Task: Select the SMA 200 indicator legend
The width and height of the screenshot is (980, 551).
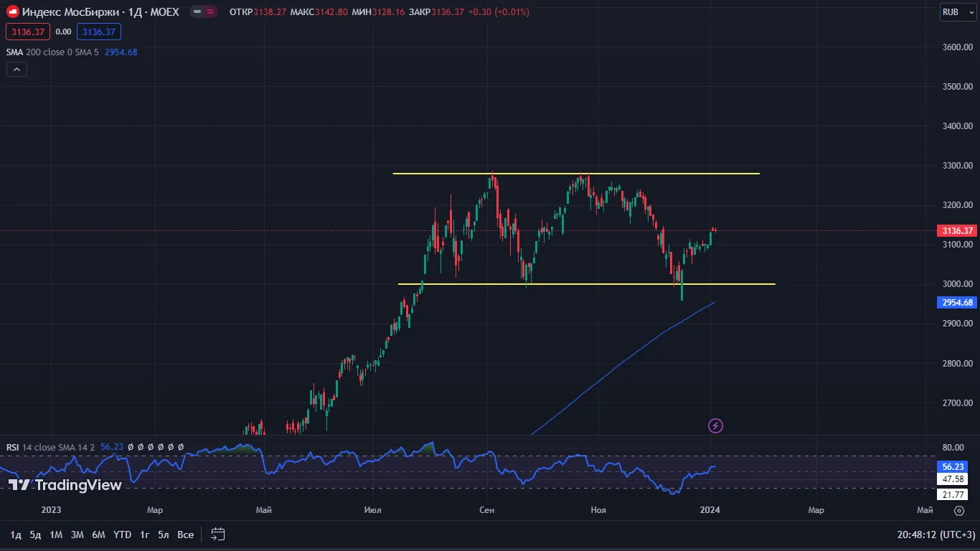Action: tap(52, 52)
